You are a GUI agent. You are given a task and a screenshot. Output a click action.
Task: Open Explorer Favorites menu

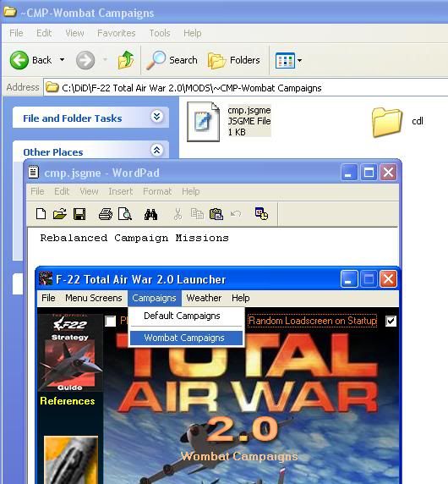[117, 33]
